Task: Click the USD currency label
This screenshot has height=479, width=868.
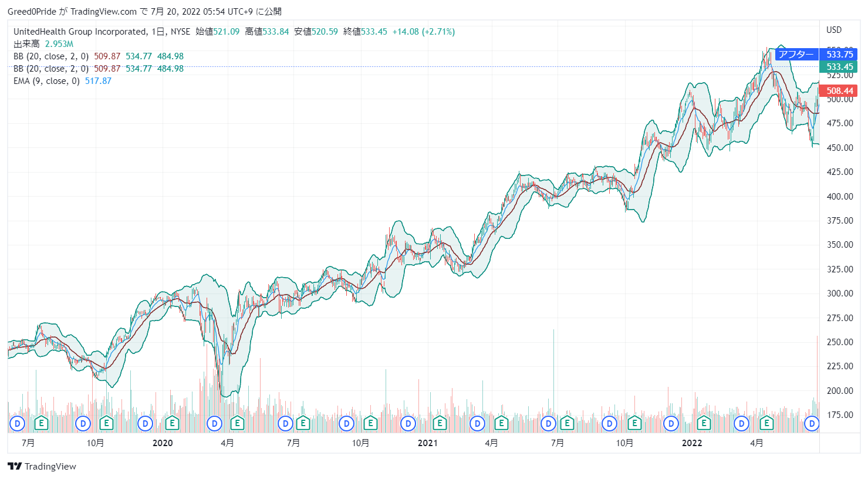Action: 834,30
